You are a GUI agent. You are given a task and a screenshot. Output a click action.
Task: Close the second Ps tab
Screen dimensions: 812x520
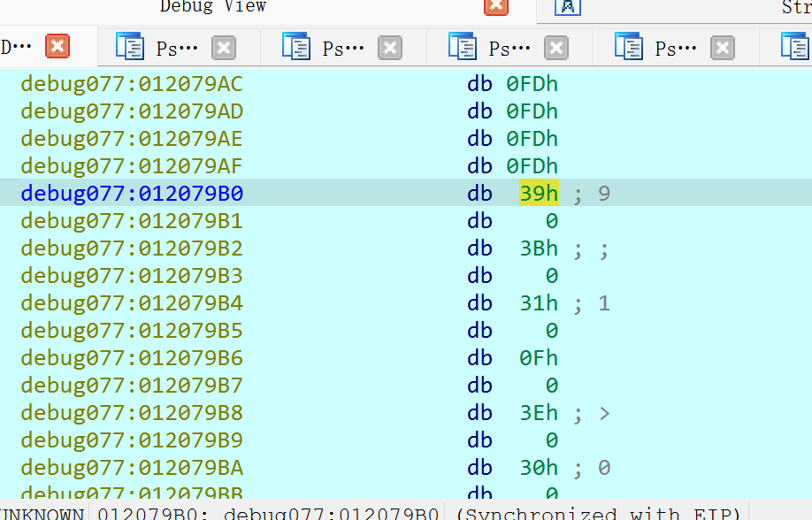[390, 48]
